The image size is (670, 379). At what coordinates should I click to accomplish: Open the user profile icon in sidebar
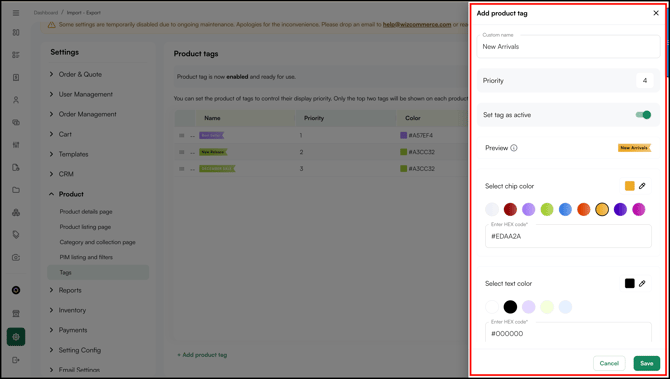[x=16, y=100]
